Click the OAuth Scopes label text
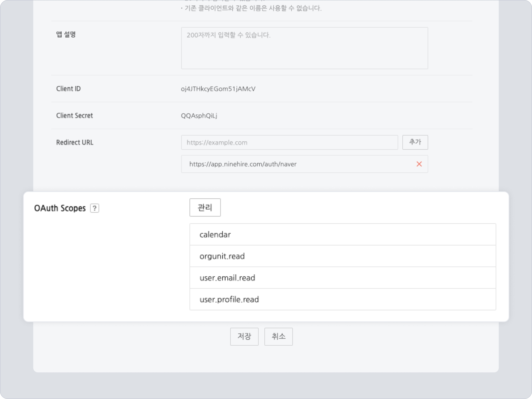Image resolution: width=532 pixels, height=399 pixels. [x=60, y=208]
